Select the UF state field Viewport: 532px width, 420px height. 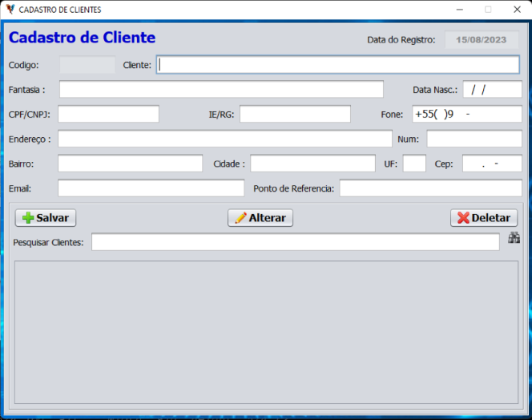click(x=414, y=164)
